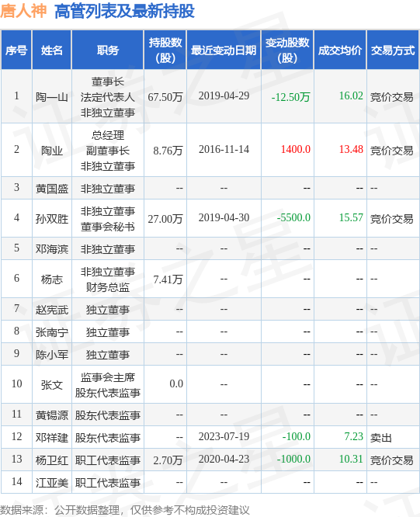This screenshot has height=517, width=420.
Task: Select the name 杨卫红 in row 13
Action: [52, 460]
